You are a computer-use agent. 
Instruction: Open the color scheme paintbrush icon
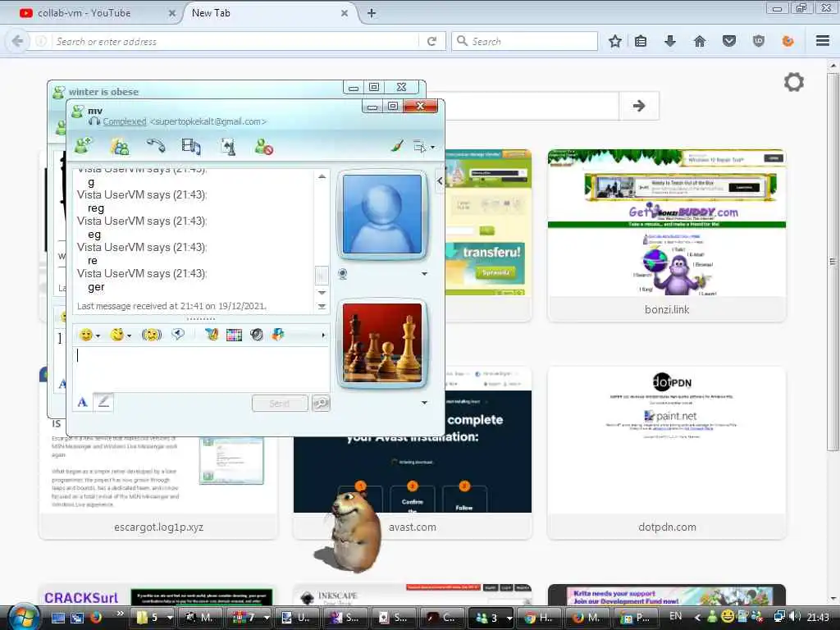pos(398,145)
